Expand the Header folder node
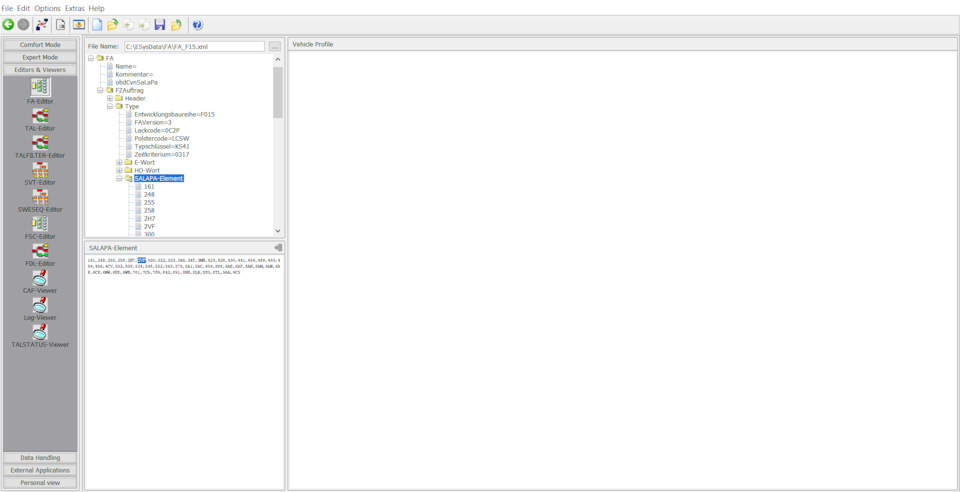Screen dimensions: 960x492 (x=110, y=99)
